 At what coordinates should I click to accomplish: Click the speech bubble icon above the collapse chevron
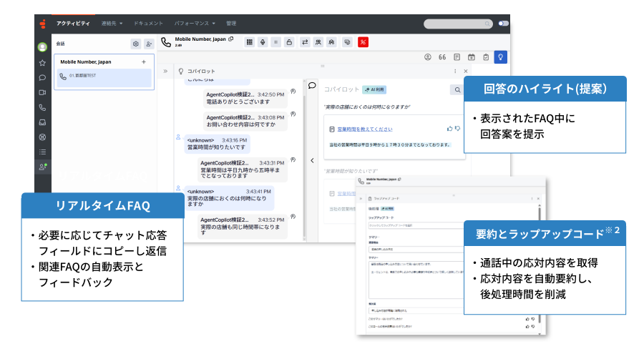pos(312,85)
